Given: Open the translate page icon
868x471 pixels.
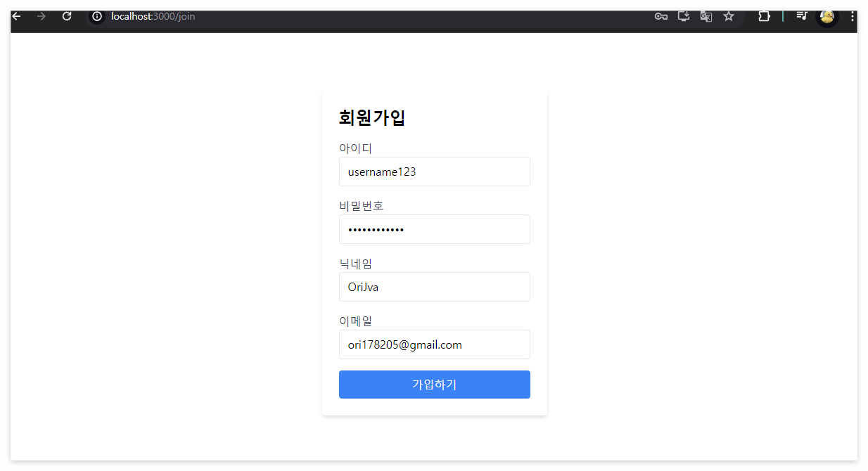Looking at the screenshot, I should (706, 16).
